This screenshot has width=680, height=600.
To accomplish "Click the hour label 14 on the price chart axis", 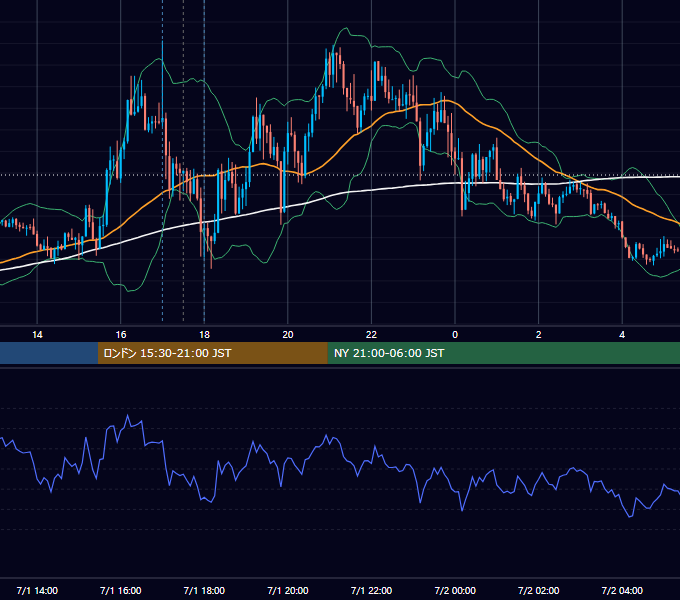I will click(37, 335).
